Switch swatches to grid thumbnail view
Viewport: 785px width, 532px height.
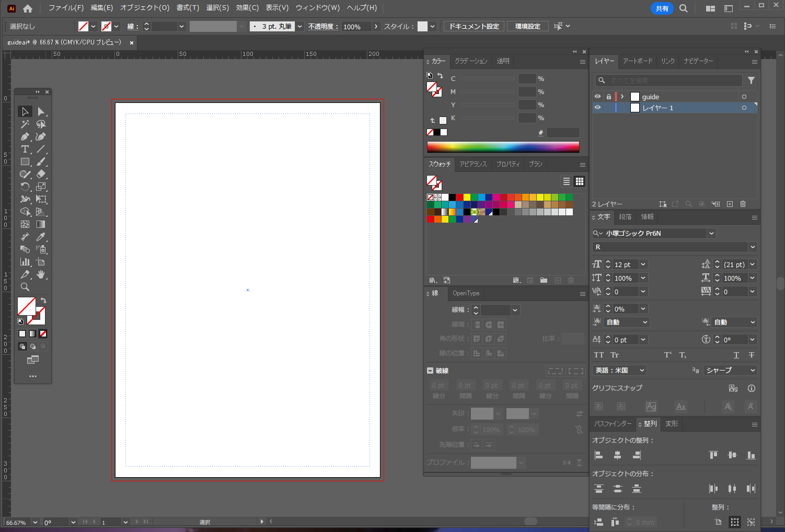(x=580, y=181)
